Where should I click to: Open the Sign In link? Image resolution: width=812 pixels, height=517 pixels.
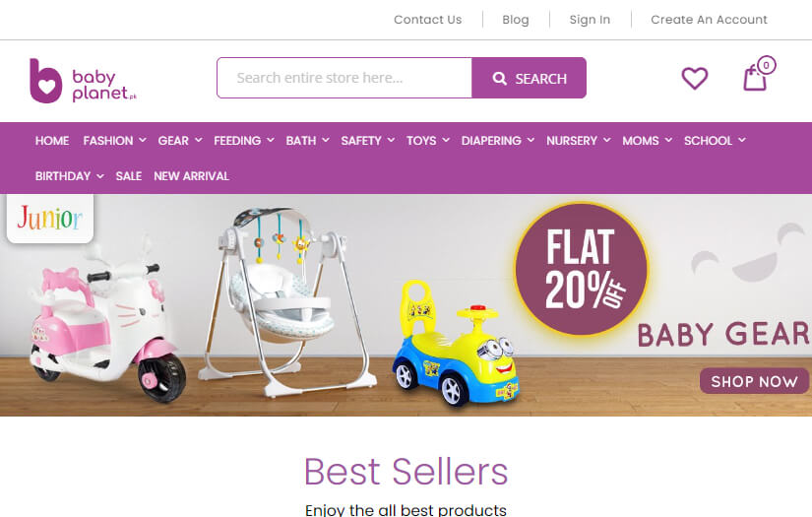[x=590, y=20]
